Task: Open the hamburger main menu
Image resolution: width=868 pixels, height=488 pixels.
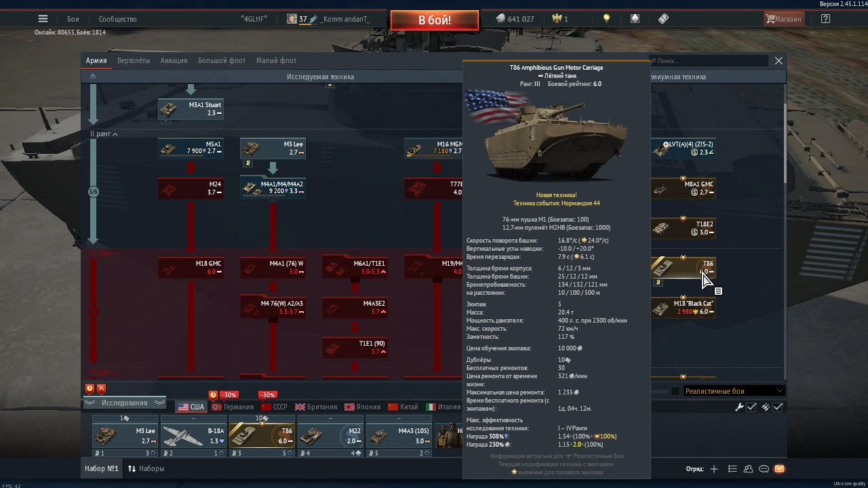Action: 43,19
